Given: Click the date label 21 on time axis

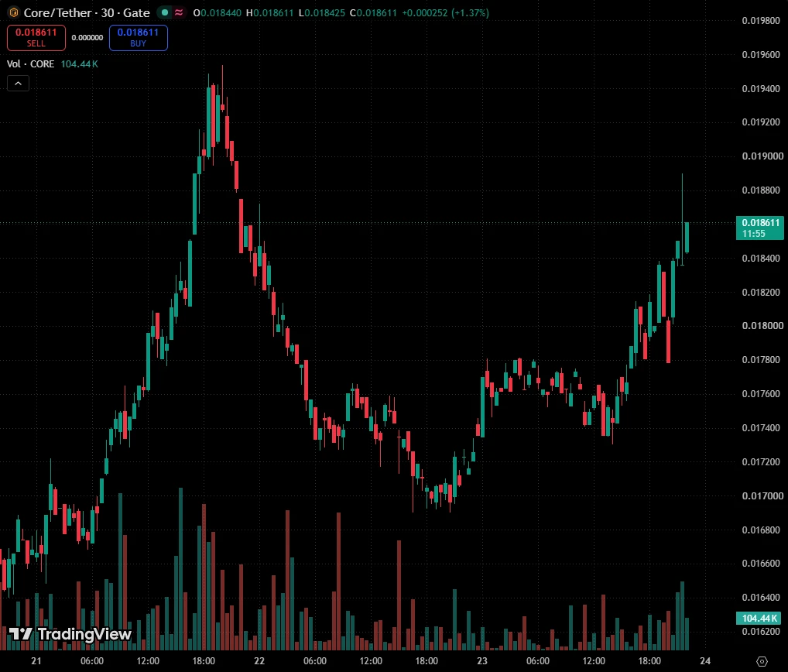Looking at the screenshot, I should pos(36,661).
